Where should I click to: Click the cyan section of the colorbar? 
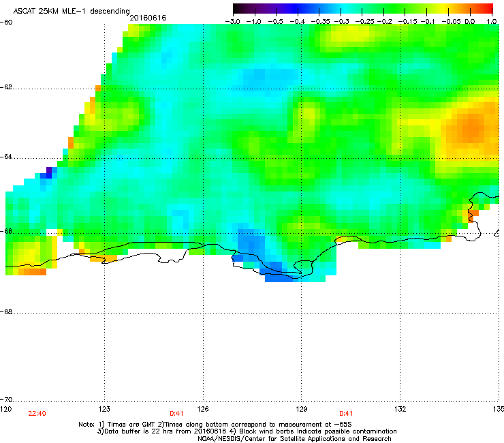(344, 8)
